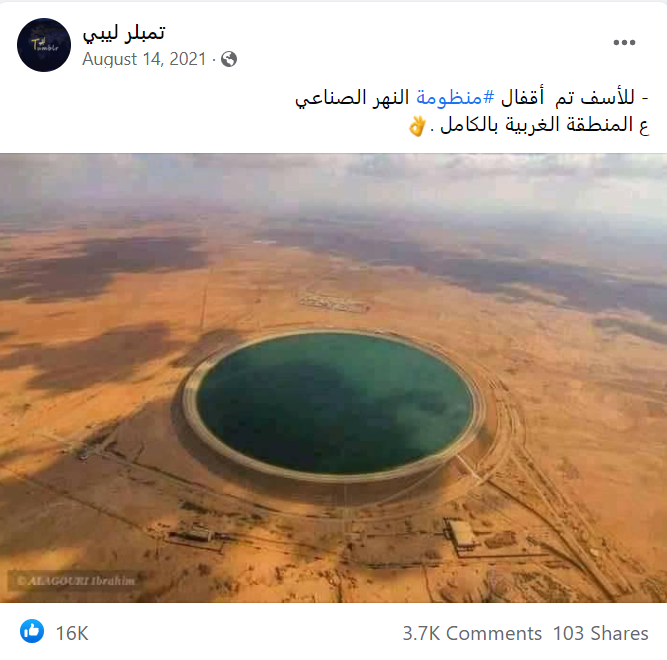Click the small fenced compound lower-left in photo

195,537
